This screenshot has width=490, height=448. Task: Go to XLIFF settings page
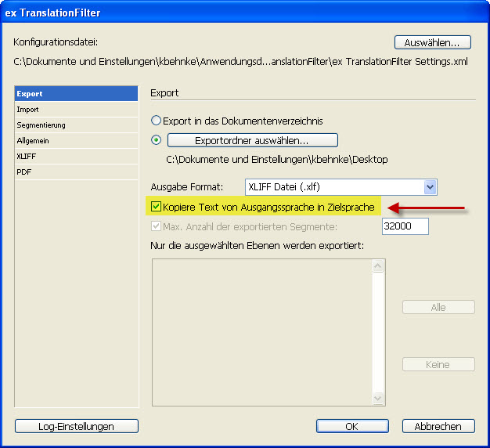pos(76,156)
